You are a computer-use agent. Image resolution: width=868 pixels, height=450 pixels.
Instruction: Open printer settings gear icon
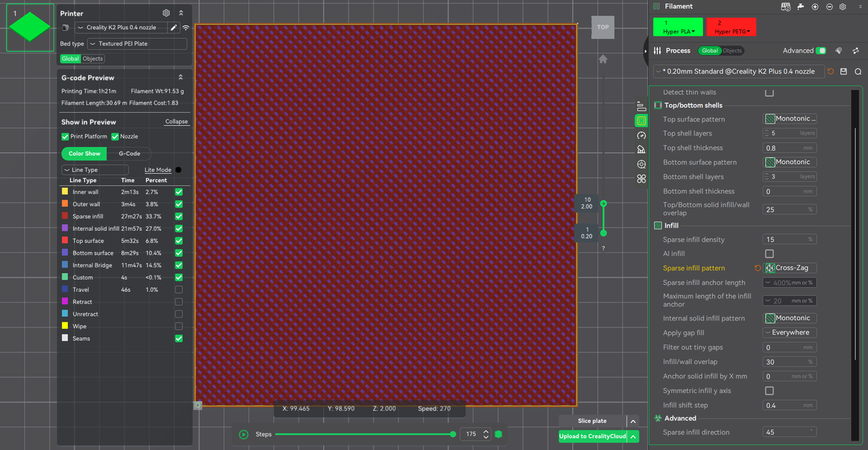tap(166, 13)
